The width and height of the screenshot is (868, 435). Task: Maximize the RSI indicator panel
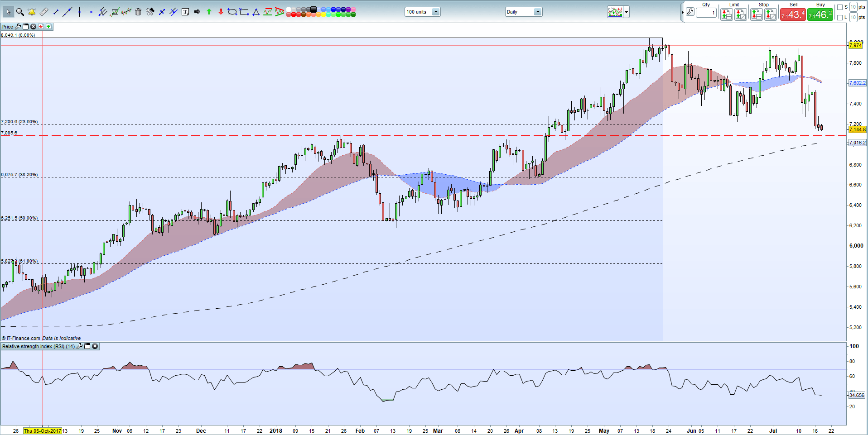[x=87, y=346]
